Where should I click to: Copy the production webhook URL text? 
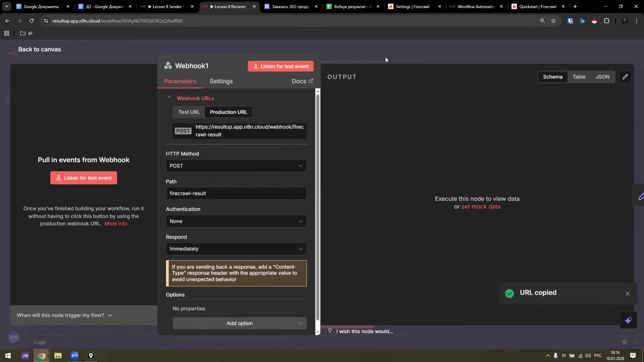(250, 131)
